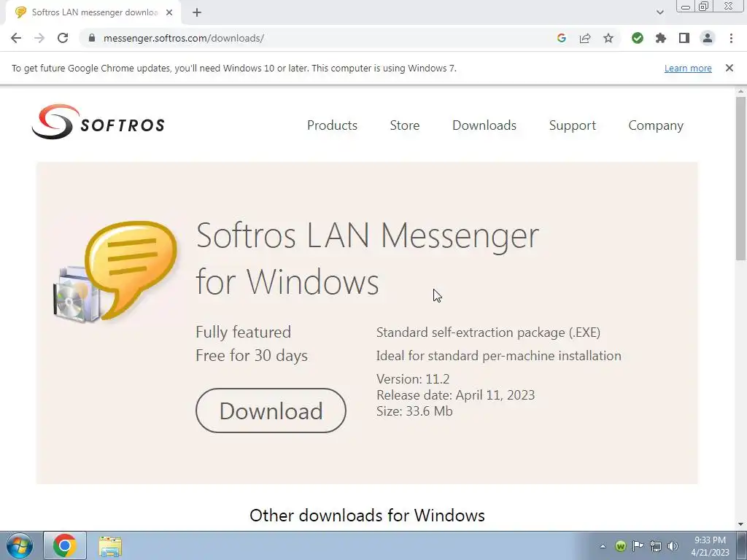Expand the tab search dropdown arrow
This screenshot has width=747, height=560.
659,12
